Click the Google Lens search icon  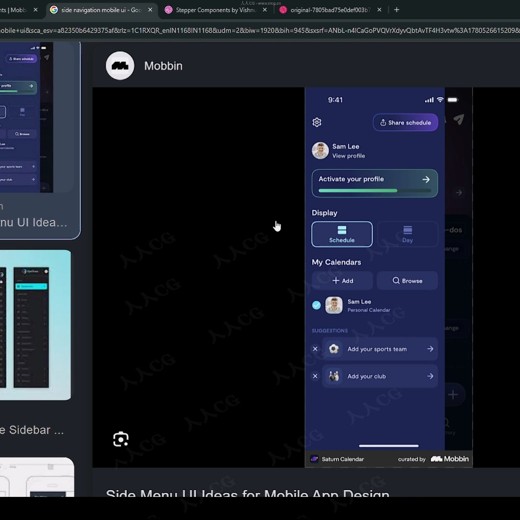121,439
